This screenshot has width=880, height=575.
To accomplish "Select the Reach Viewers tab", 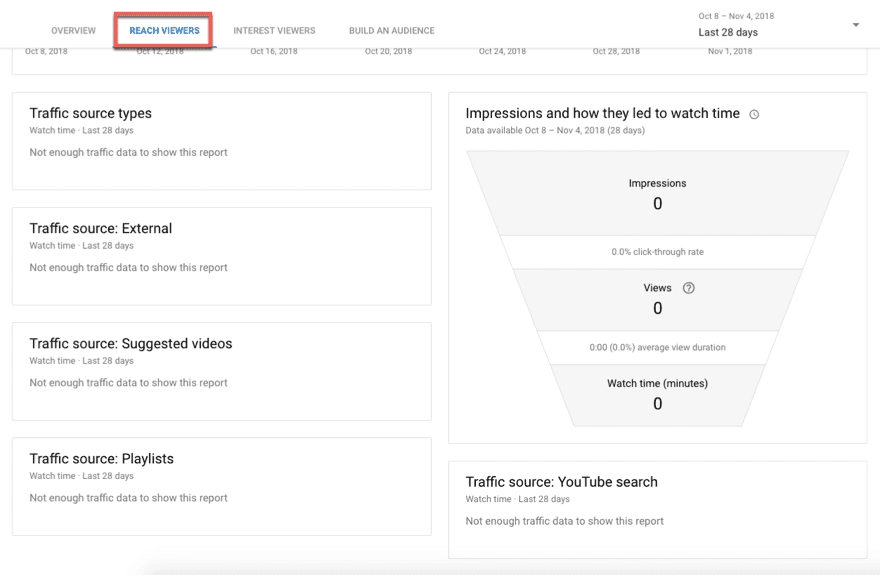I will tap(164, 30).
